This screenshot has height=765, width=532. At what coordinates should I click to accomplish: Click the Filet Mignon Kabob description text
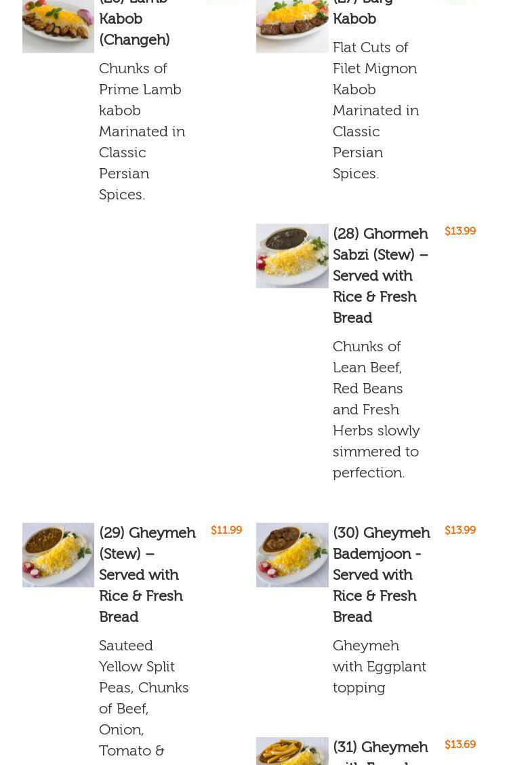coord(375,110)
